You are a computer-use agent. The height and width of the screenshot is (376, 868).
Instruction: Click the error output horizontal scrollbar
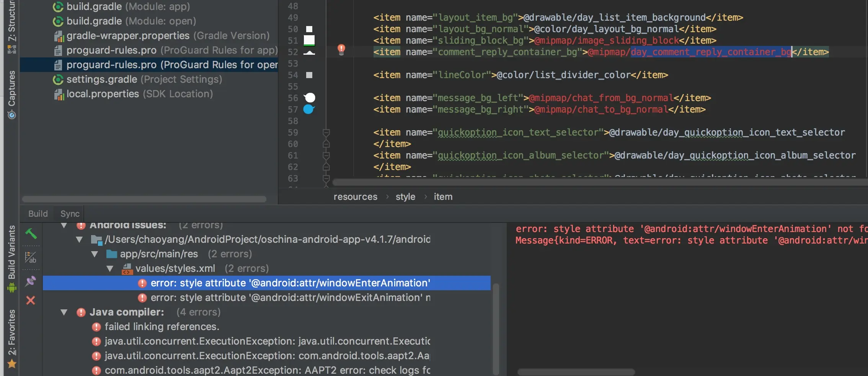576,372
